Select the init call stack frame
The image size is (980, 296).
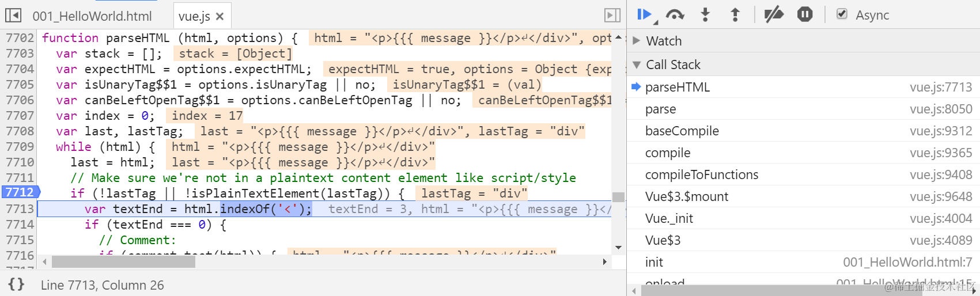(803, 262)
